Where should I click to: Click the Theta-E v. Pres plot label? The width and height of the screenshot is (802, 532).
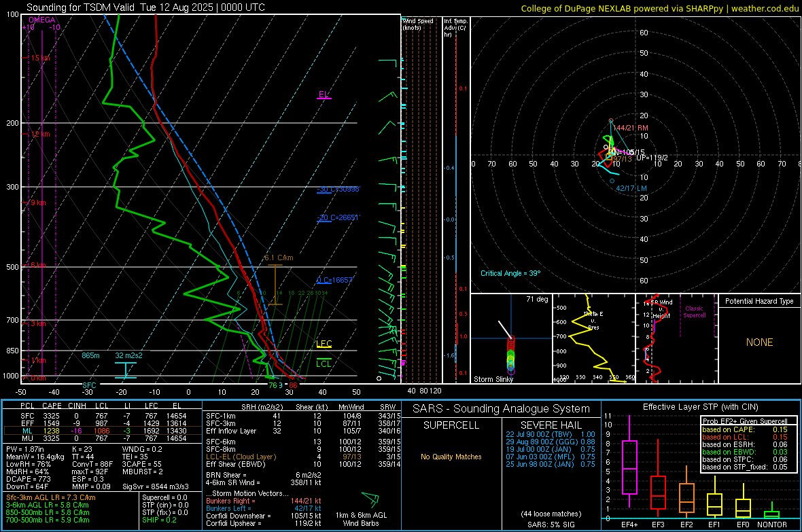593,320
